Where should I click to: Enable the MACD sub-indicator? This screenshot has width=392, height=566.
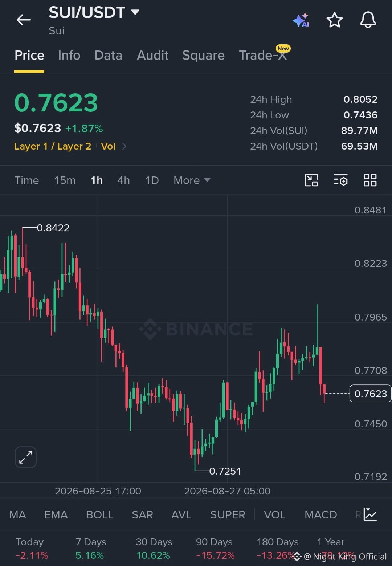coord(320,514)
